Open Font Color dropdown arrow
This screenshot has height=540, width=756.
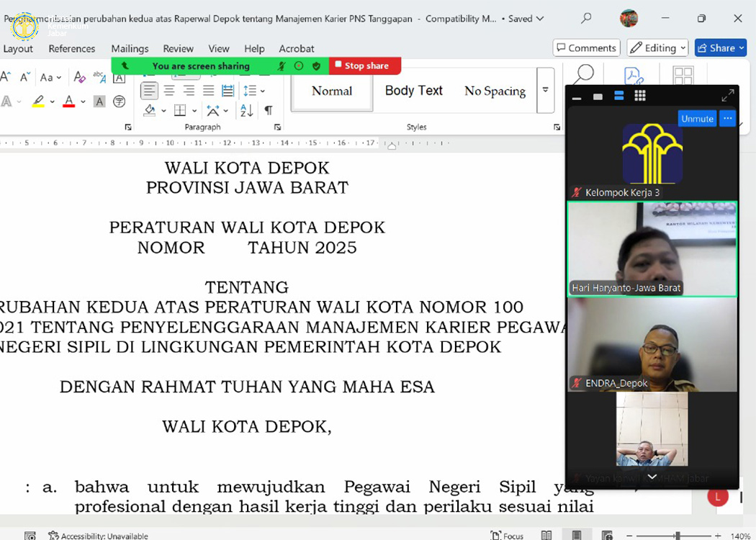click(83, 102)
